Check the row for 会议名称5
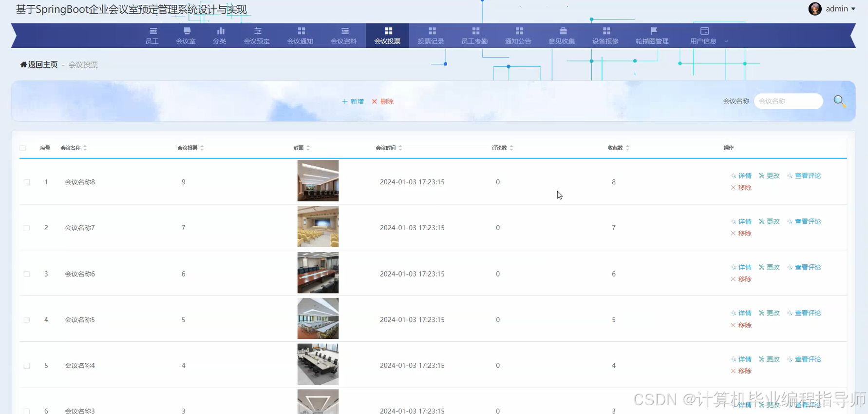This screenshot has height=414, width=868. click(x=27, y=320)
